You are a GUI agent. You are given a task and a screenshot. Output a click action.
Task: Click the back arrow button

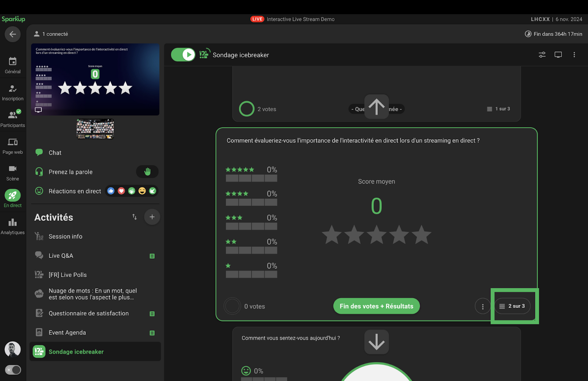(12, 34)
